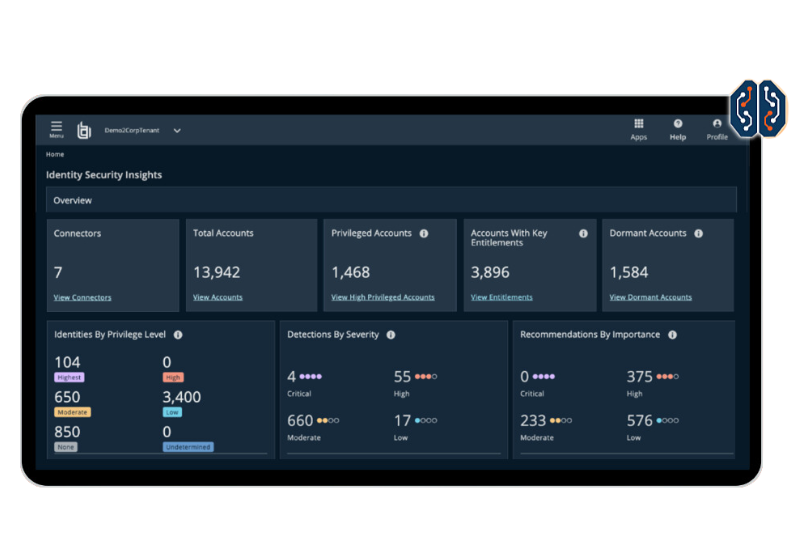The image size is (800, 533).
Task: Click info icon for Identities By Privilege Level
Action: tap(177, 335)
